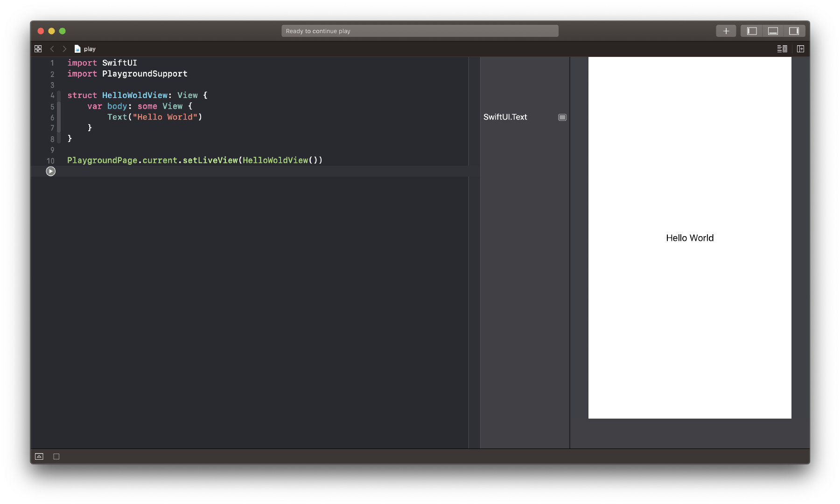Show inline result for SwiftUI.Text

click(x=562, y=117)
